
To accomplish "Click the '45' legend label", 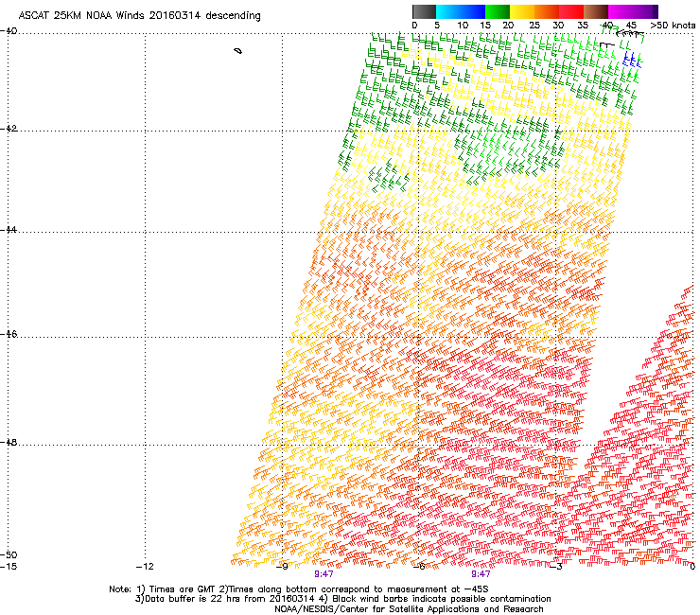I will tap(631, 26).
